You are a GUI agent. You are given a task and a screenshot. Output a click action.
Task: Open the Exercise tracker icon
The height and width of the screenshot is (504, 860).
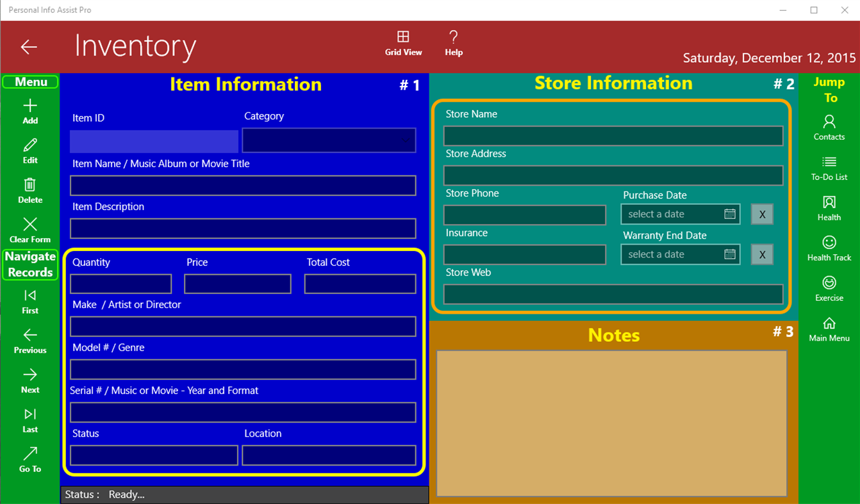(x=829, y=283)
